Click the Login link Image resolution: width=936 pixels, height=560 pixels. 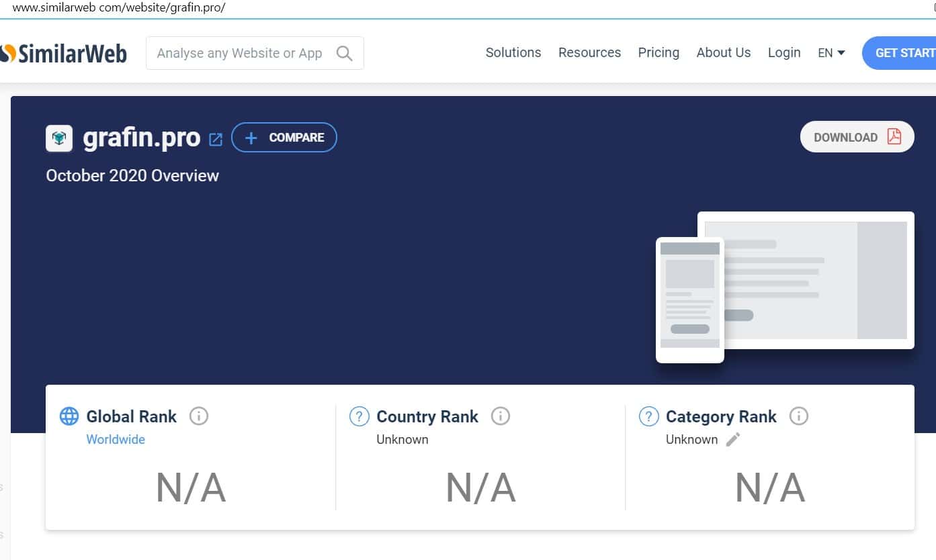coord(784,52)
